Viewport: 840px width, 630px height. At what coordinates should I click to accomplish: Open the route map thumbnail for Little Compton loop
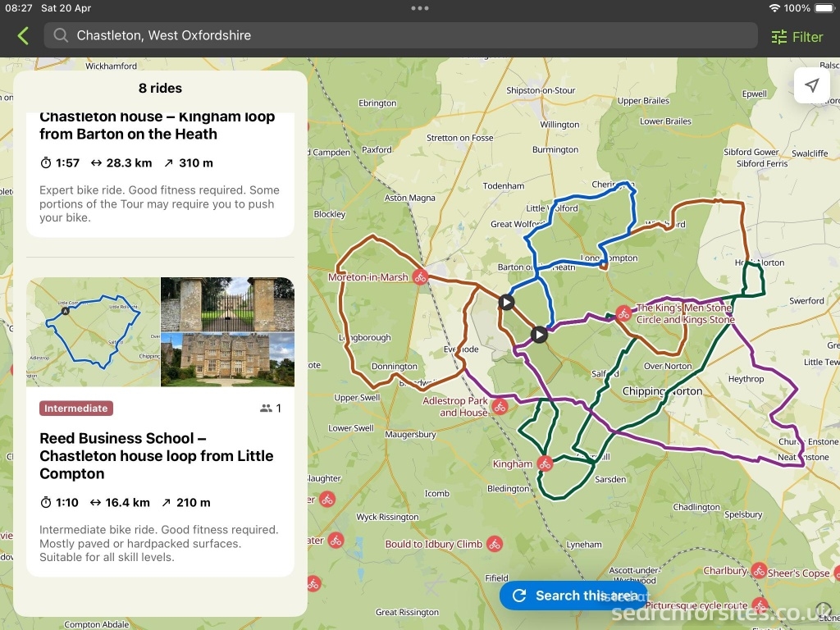point(93,331)
